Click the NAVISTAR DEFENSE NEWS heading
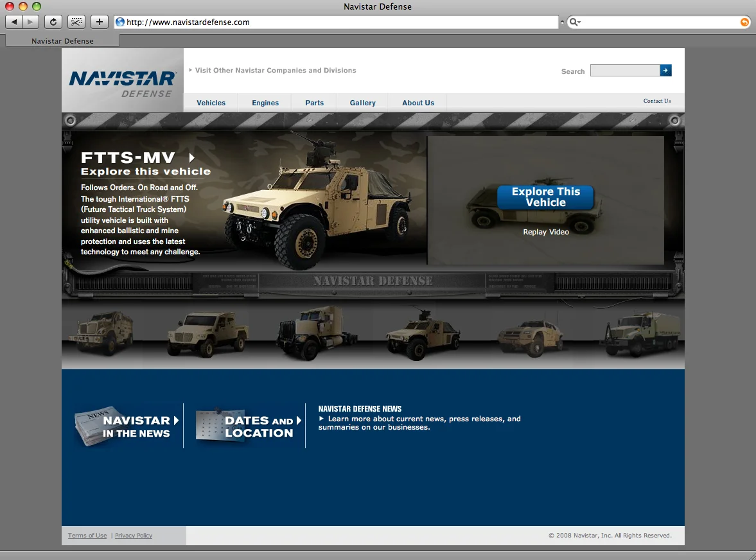756x560 pixels. 360,408
